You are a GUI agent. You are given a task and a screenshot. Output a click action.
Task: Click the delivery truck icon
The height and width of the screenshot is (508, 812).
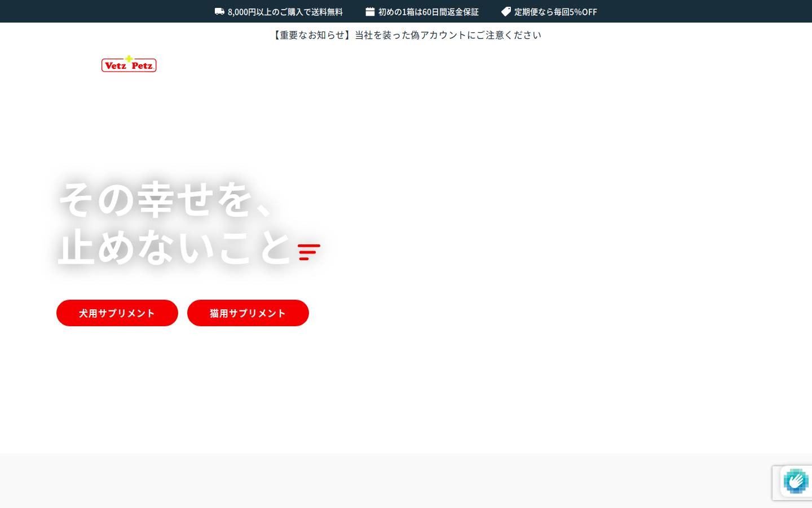(219, 11)
